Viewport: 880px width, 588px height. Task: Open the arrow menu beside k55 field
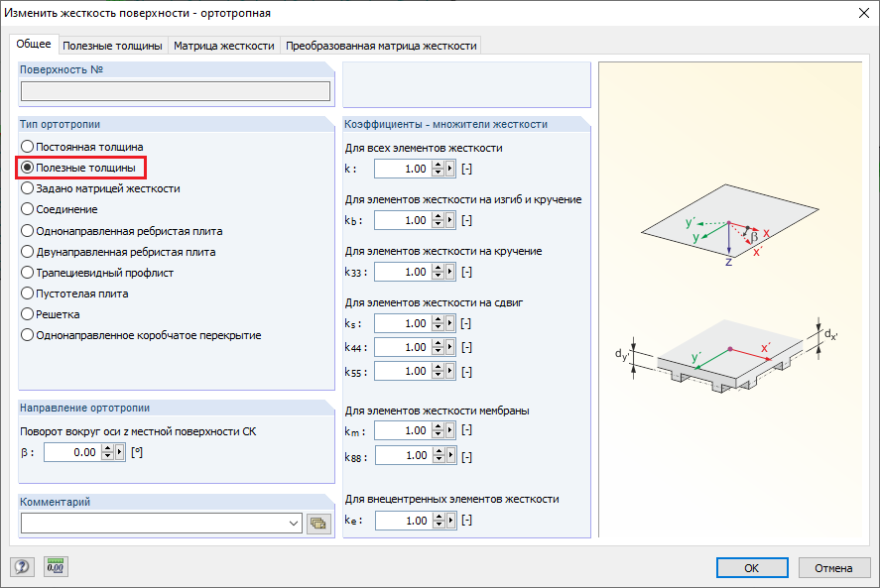(x=450, y=371)
